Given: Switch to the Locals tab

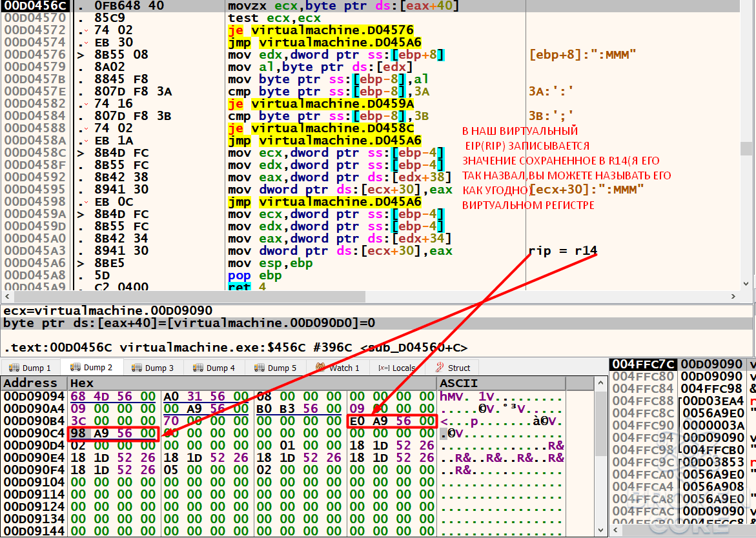Looking at the screenshot, I should (397, 368).
